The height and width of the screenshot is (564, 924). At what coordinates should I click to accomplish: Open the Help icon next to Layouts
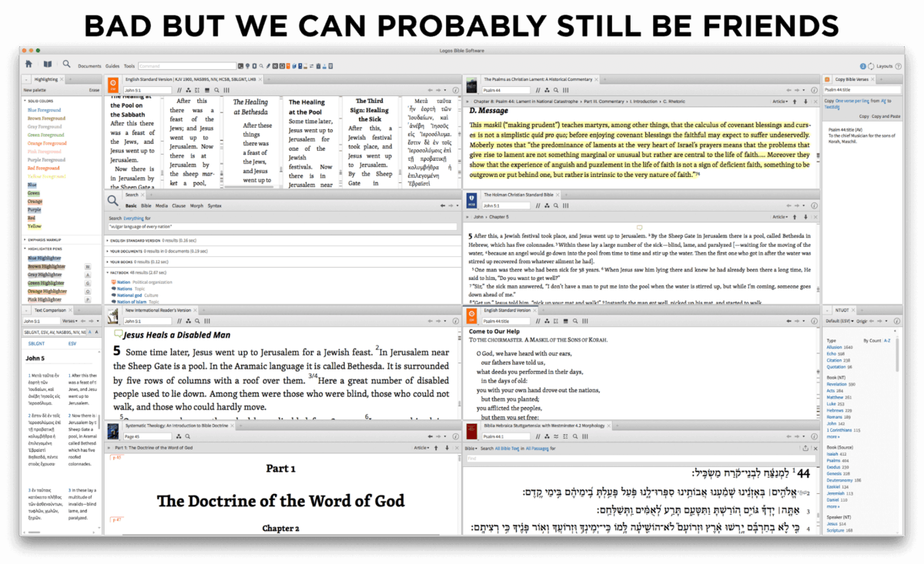click(898, 66)
